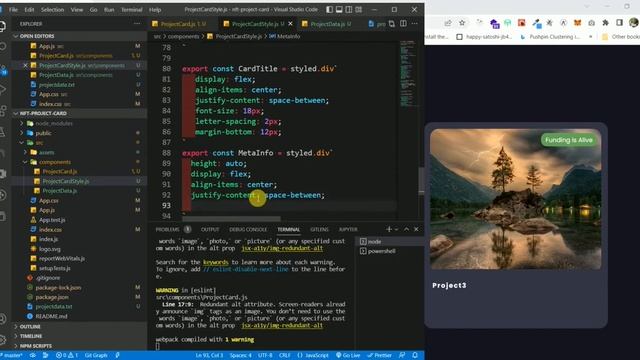This screenshot has width=640, height=360.
Task: Close ProjectCardStyle.js in open editors
Action: click(x=25, y=65)
